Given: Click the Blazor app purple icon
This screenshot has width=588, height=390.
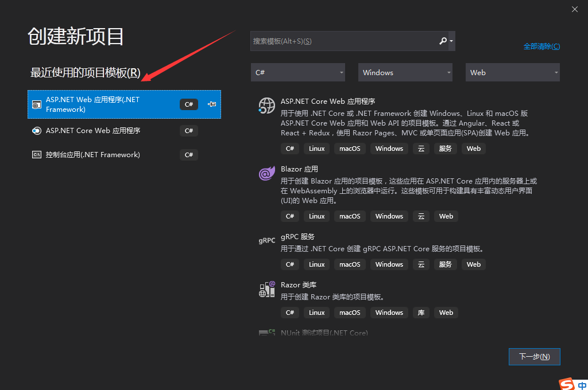Looking at the screenshot, I should (x=266, y=173).
